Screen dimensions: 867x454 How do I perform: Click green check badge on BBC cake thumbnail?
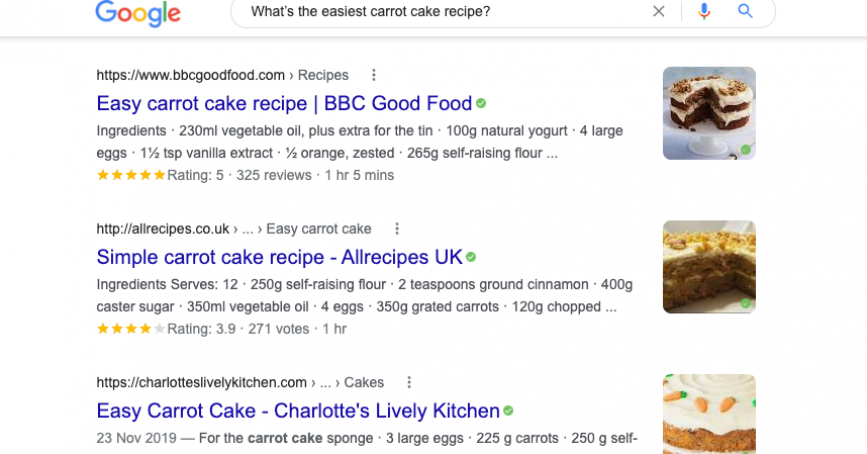coord(745,149)
